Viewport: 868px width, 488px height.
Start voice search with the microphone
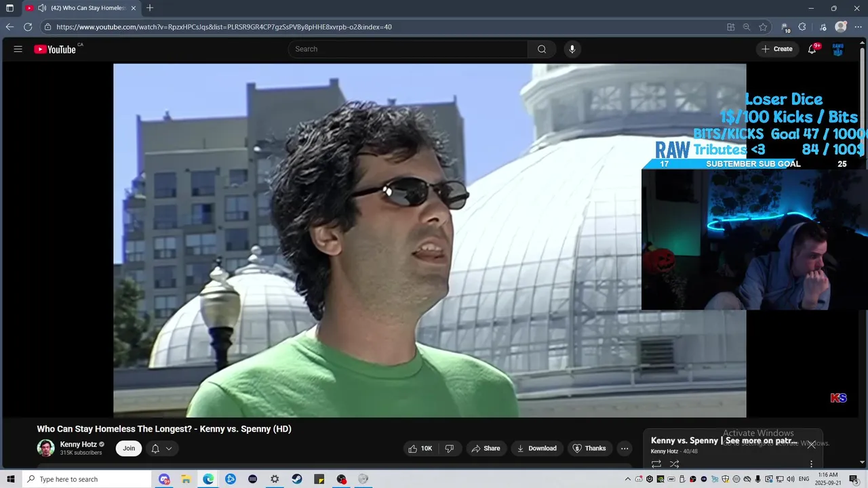[x=572, y=49]
